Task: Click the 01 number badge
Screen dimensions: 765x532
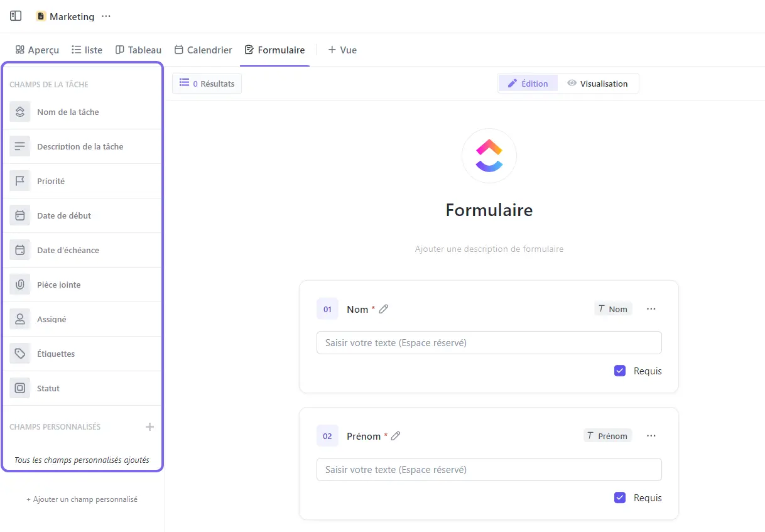Action: tap(327, 309)
